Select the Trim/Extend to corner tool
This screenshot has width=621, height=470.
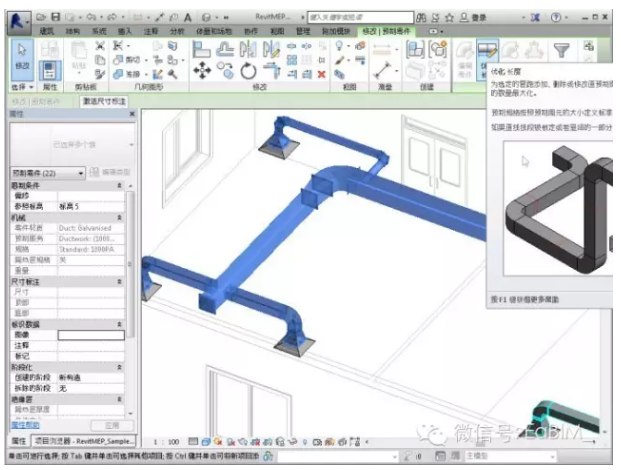[x=272, y=70]
